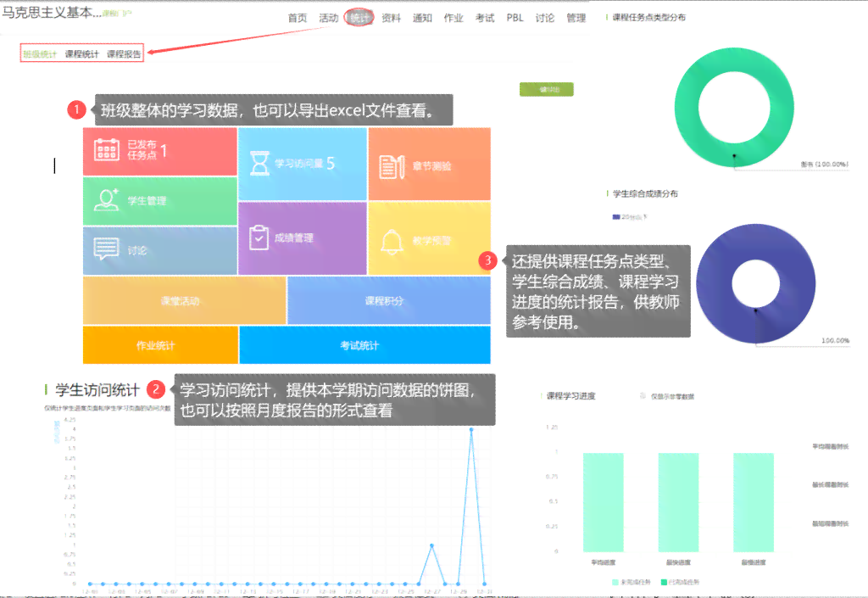Click the 100.00% label by blue donut

835,340
